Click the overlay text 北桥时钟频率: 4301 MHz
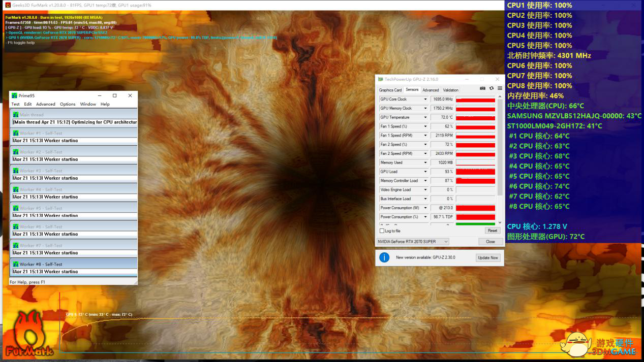The height and width of the screenshot is (362, 644). point(549,55)
